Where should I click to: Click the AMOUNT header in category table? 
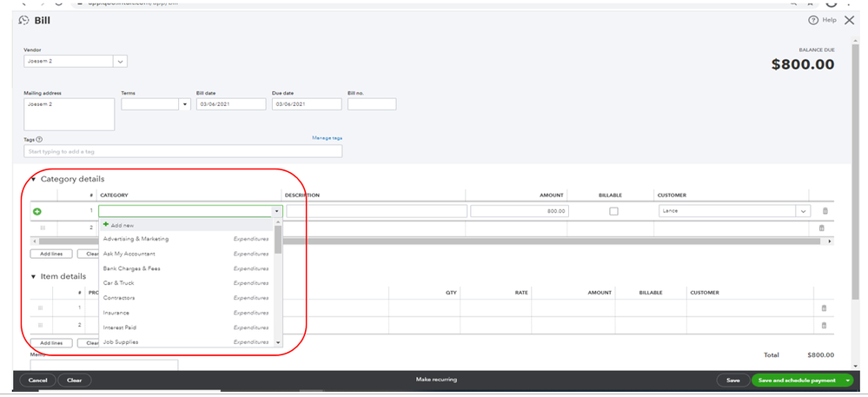tap(552, 195)
